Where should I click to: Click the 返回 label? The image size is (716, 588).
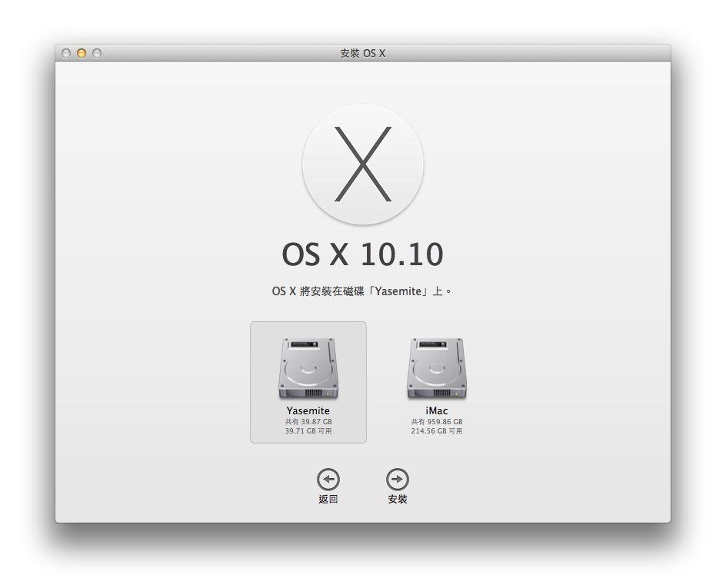(328, 500)
